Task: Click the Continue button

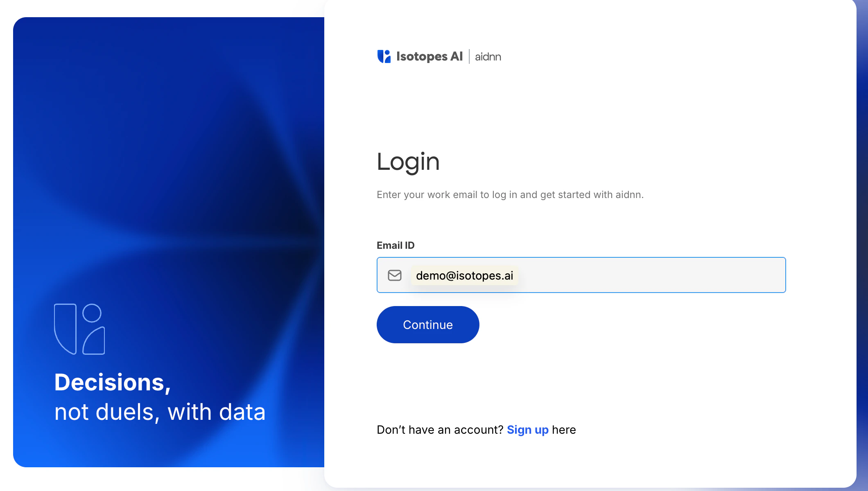Action: pyautogui.click(x=428, y=325)
